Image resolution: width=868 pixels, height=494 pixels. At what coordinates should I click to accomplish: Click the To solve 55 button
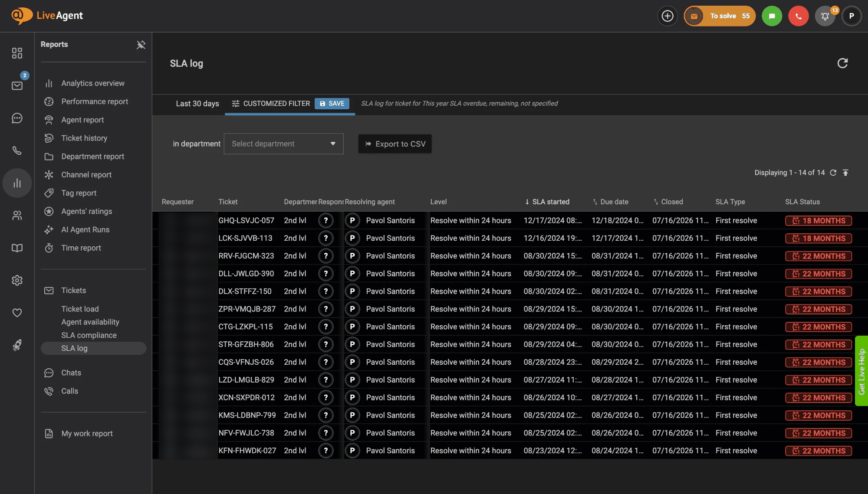click(x=720, y=16)
